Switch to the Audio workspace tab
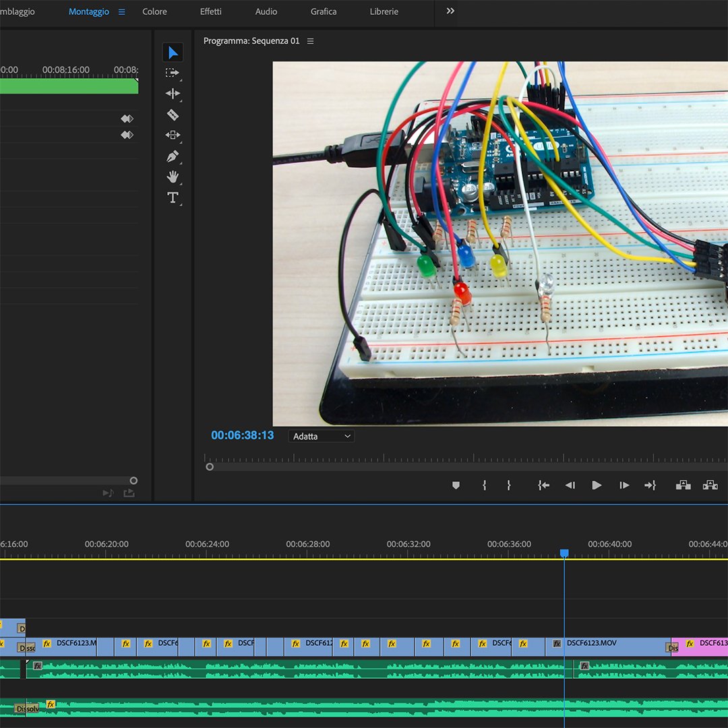This screenshot has height=728, width=728. [266, 11]
